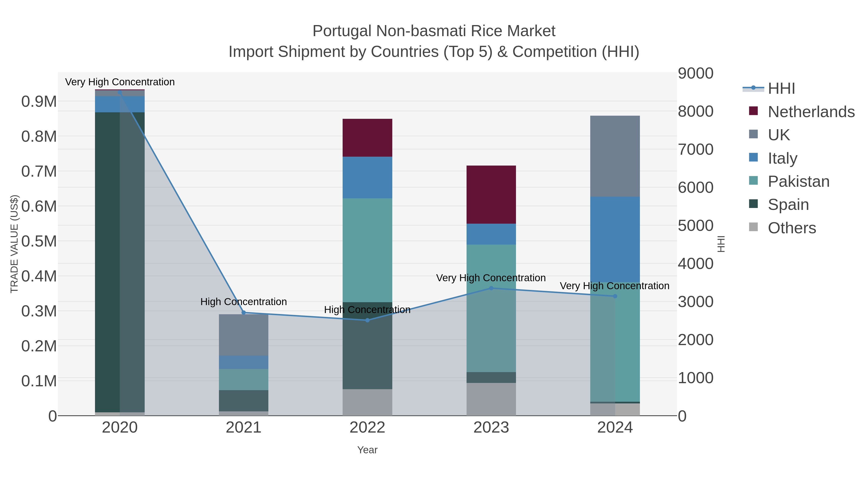Image resolution: width=868 pixels, height=488 pixels.
Task: Click the Italy segment in 2024 bar
Action: (x=615, y=240)
